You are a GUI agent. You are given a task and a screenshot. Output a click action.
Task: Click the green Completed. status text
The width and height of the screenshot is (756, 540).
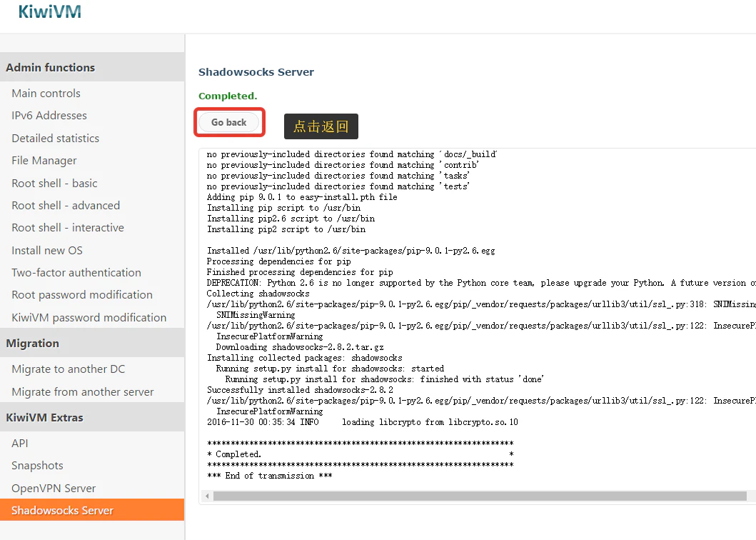pos(228,96)
